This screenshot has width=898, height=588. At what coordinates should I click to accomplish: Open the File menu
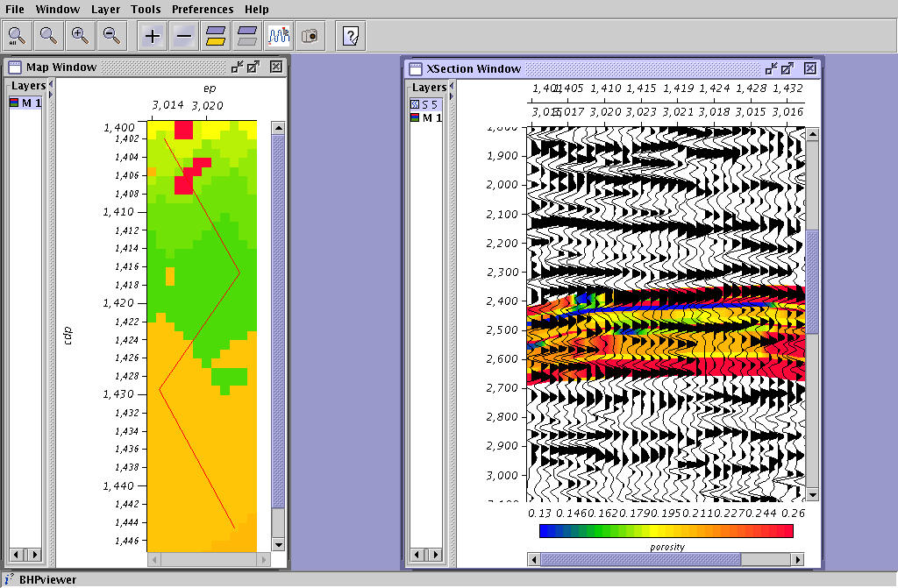(15, 9)
